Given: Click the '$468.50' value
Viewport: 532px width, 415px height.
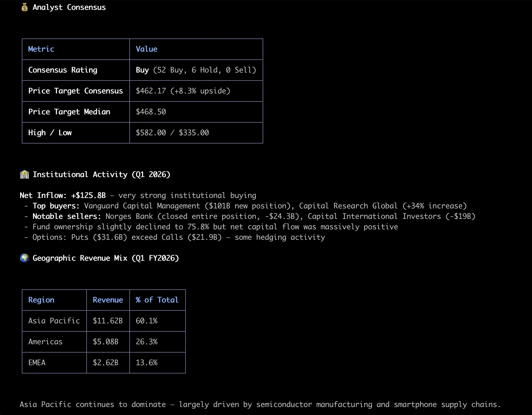Looking at the screenshot, I should coord(151,112).
